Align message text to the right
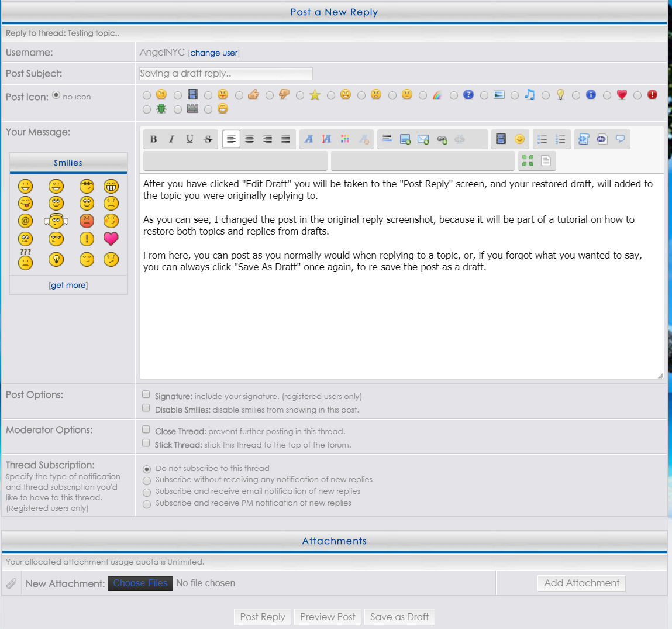This screenshot has height=629, width=672. pyautogui.click(x=267, y=139)
